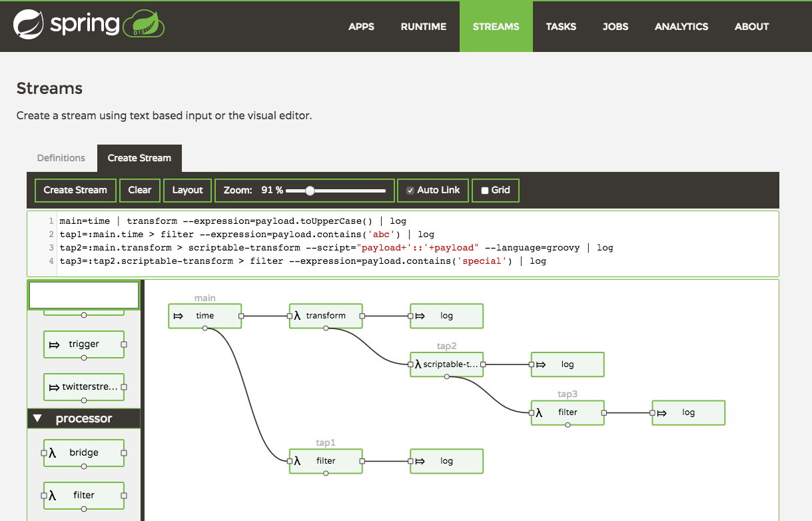
Task: Click the tap3 log sink icon
Action: pyautogui.click(x=662, y=412)
